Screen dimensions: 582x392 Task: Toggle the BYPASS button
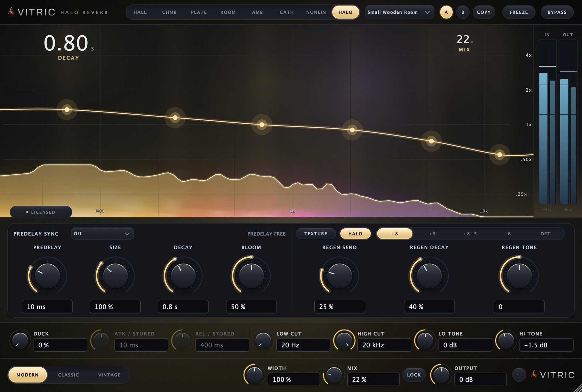click(x=557, y=12)
